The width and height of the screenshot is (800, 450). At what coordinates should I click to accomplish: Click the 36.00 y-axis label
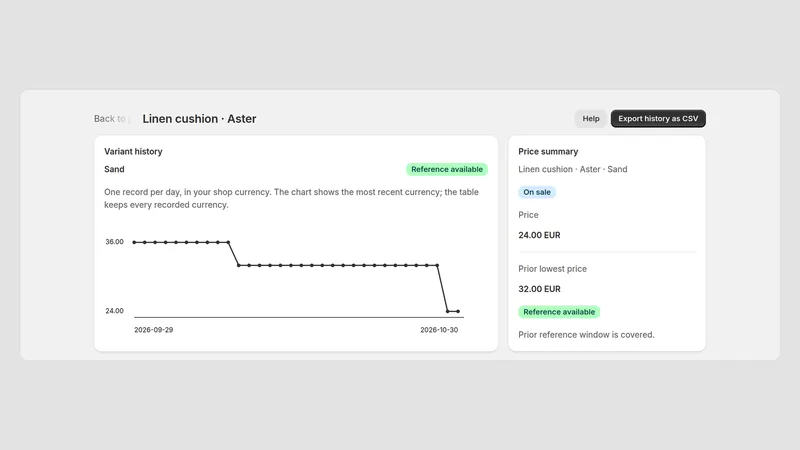tap(114, 242)
